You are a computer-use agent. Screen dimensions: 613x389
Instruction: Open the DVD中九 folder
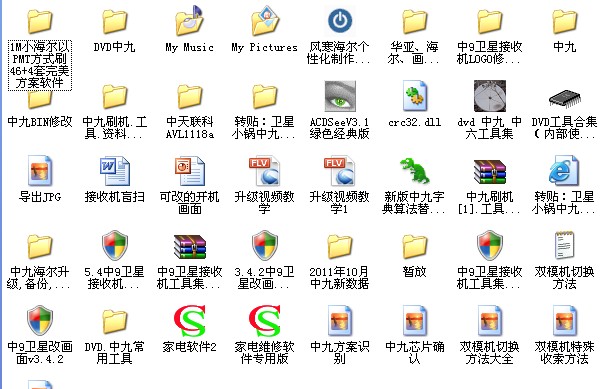[115, 22]
